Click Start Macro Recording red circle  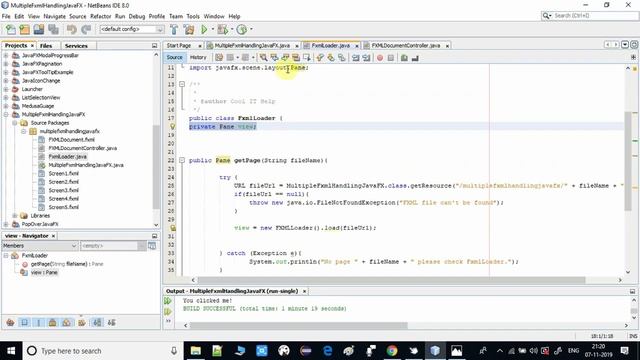(380, 58)
